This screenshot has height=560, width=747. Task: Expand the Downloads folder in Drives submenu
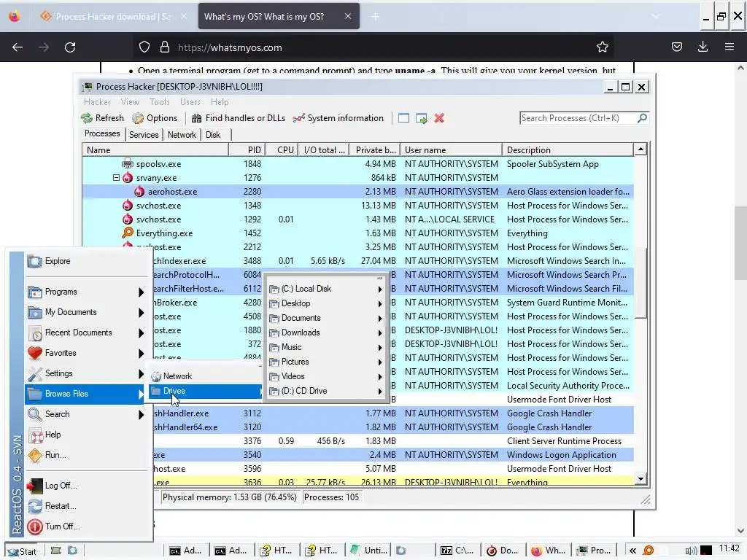(x=325, y=332)
